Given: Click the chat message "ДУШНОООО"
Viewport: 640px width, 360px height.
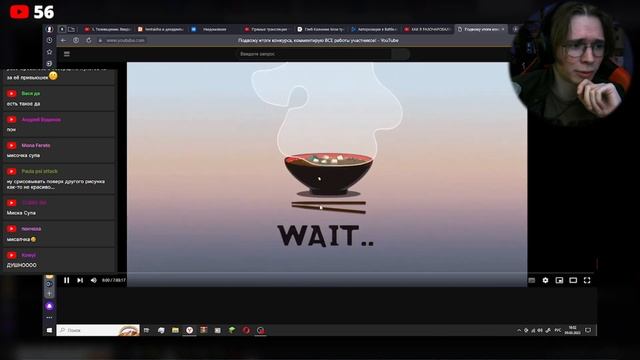Looking at the screenshot, I should tap(22, 265).
